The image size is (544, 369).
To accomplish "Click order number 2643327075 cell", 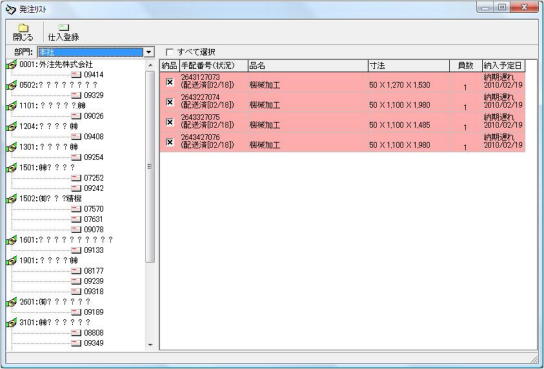I will point(201,118).
